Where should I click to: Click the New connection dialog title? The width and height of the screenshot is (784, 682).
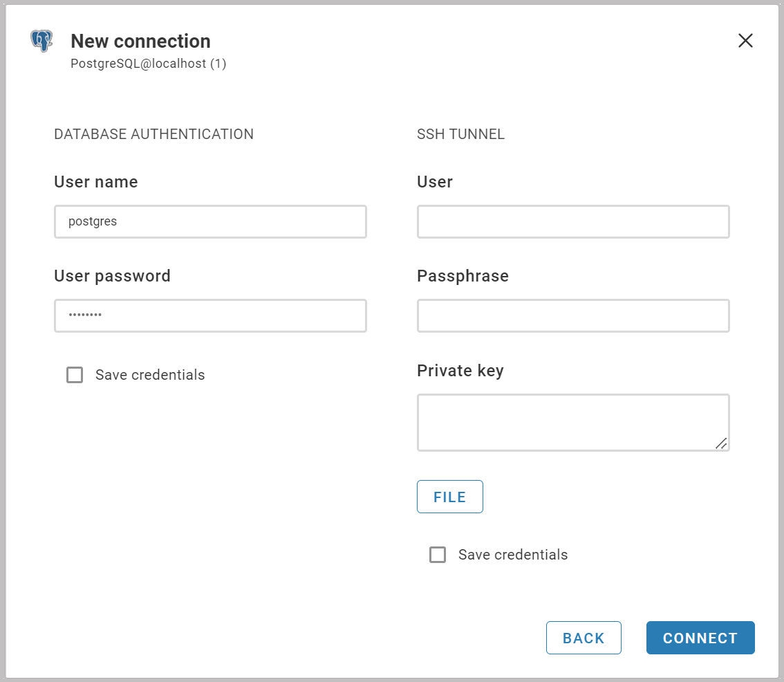coord(140,41)
